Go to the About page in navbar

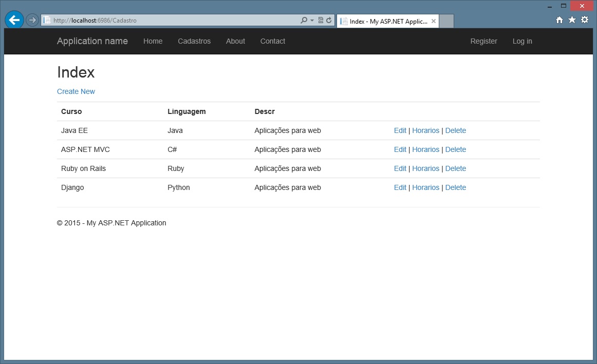pos(235,41)
